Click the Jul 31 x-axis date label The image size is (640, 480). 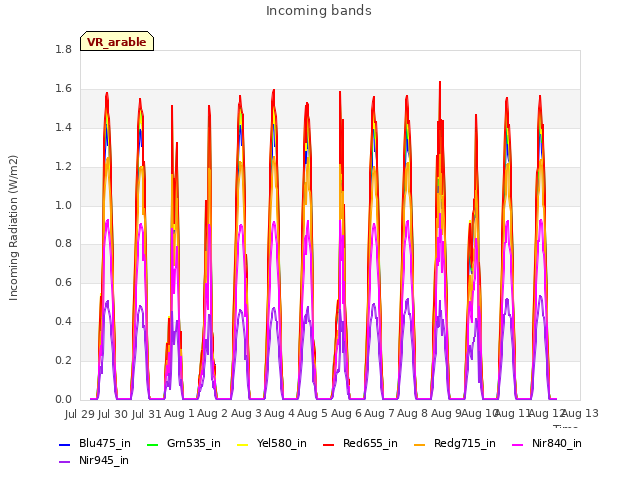pyautogui.click(x=146, y=414)
